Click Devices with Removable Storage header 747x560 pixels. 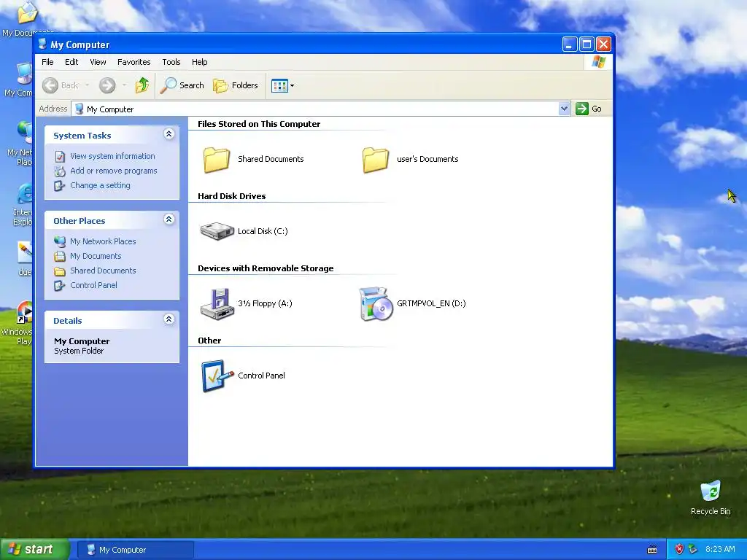click(266, 268)
